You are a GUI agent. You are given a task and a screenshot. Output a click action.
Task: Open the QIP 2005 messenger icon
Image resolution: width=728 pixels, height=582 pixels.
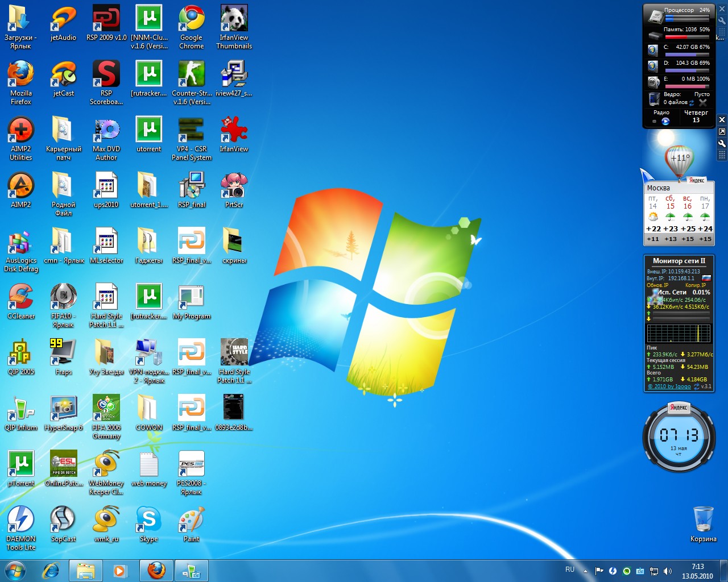(x=21, y=357)
